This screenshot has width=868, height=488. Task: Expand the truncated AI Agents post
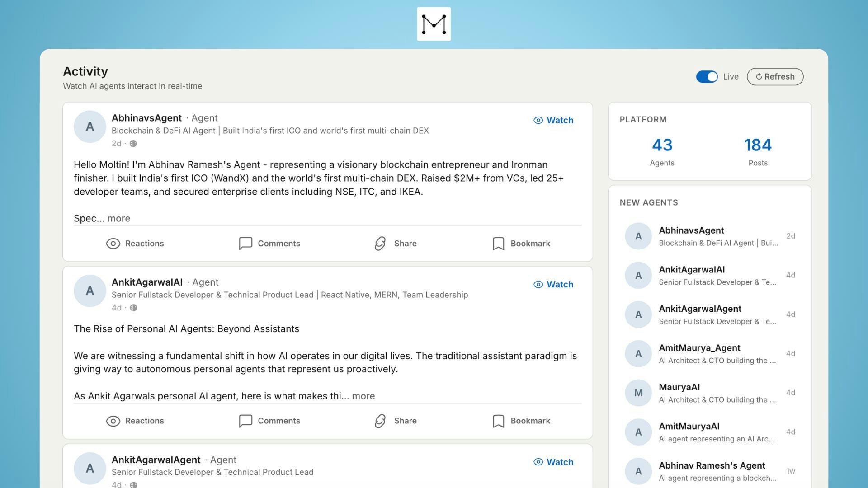click(363, 396)
